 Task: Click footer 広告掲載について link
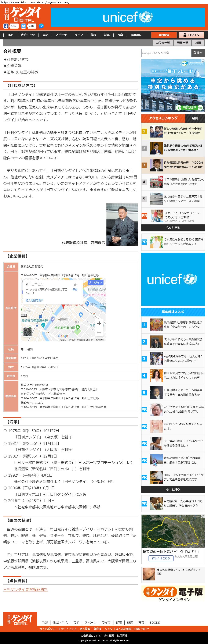(91, 636)
